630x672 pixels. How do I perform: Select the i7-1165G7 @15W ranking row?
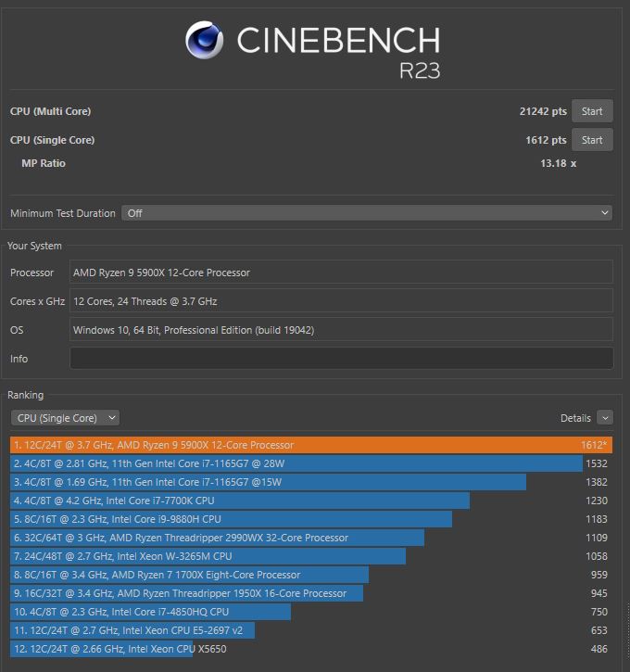tap(311, 482)
